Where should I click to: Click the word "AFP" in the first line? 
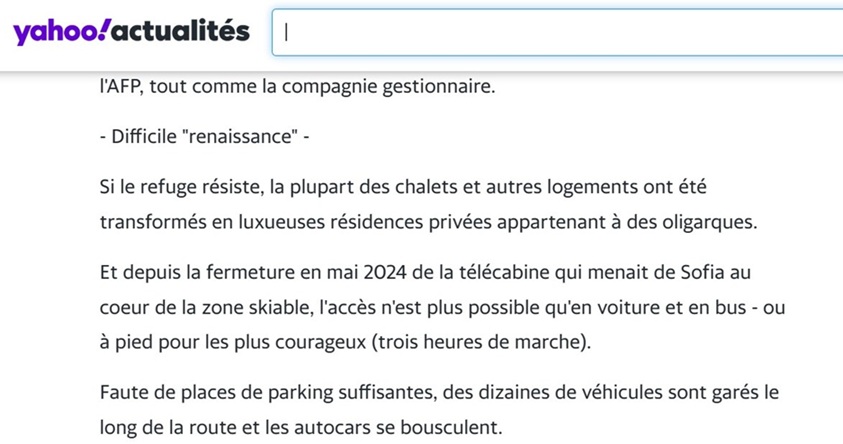click(x=123, y=86)
